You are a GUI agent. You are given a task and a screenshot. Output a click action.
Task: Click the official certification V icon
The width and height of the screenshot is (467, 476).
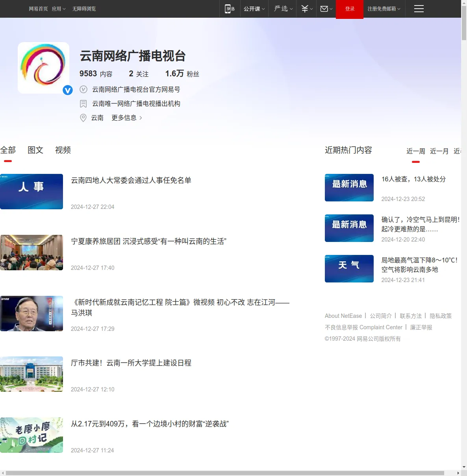click(x=83, y=89)
